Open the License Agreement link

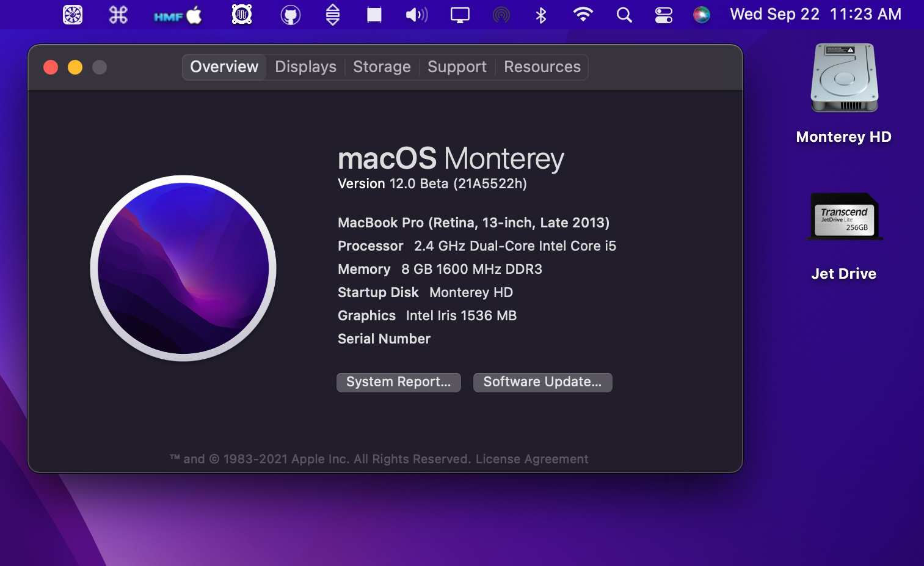(x=532, y=459)
